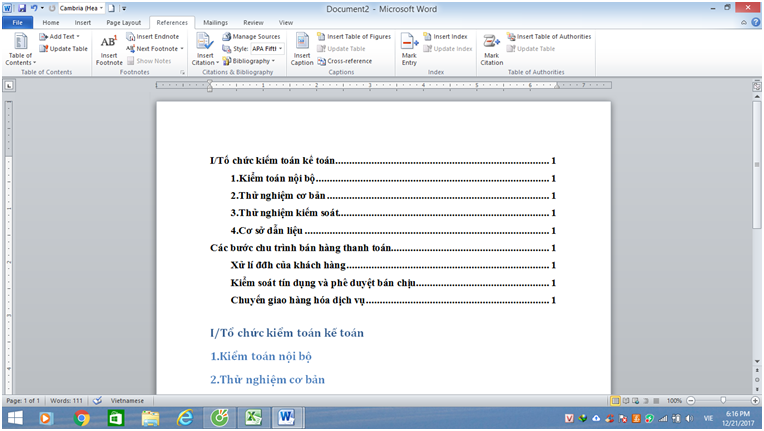Click the Insert Caption icon

coord(302,49)
